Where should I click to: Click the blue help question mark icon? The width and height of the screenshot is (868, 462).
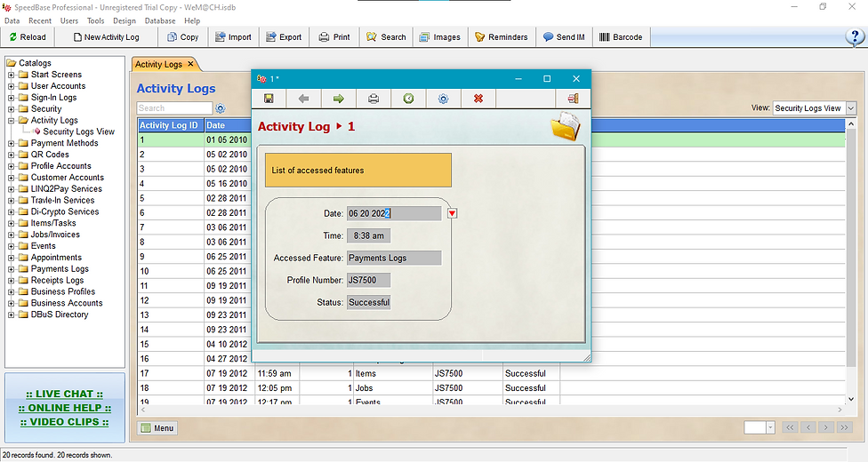tap(855, 37)
